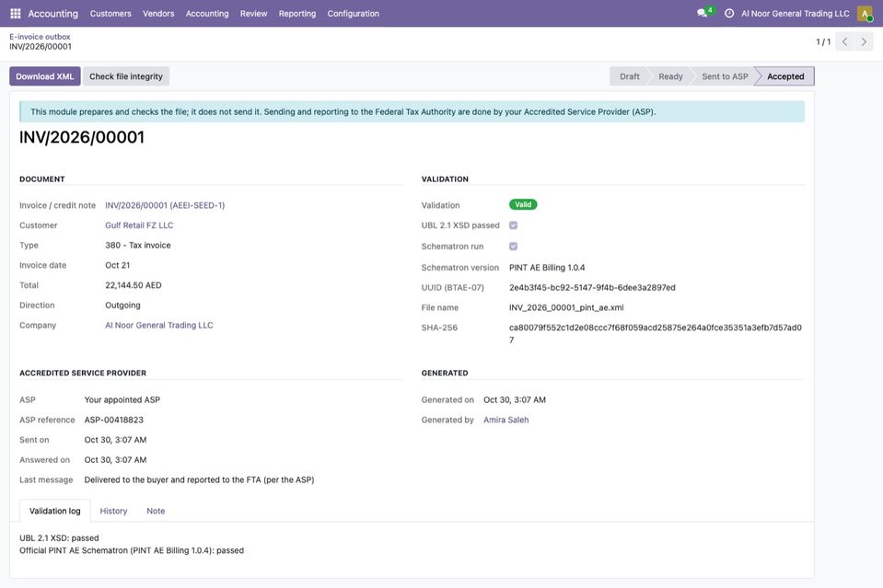Click the invoice date Oct 21
883x588 pixels.
pyautogui.click(x=117, y=265)
